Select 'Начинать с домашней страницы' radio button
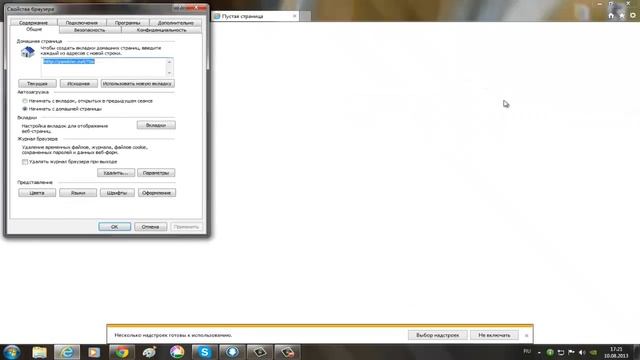Viewport: 640px width, 360px height. click(25, 109)
